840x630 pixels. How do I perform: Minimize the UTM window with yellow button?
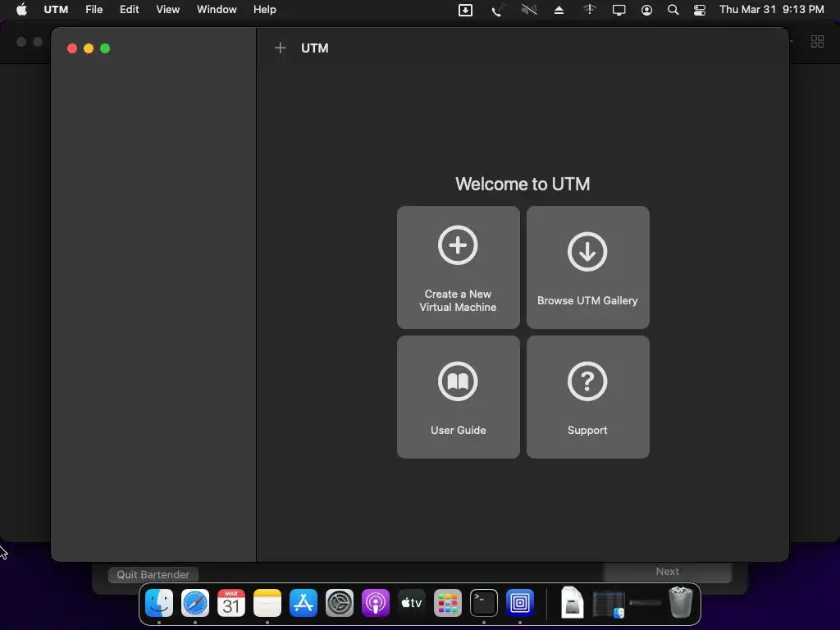[89, 48]
